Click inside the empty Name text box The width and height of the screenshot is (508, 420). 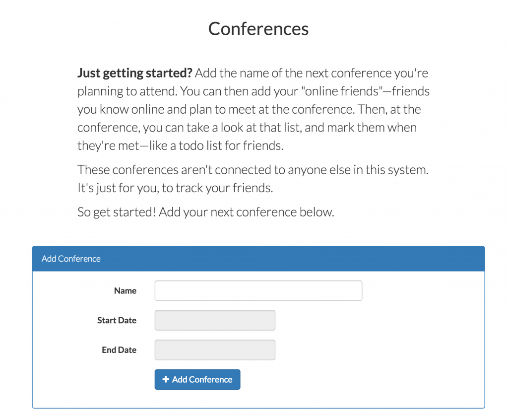point(258,290)
